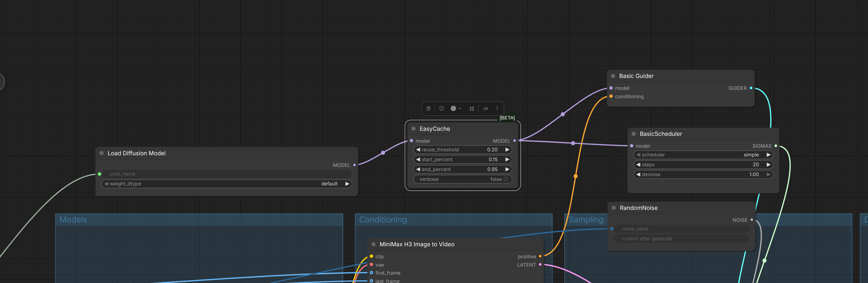868x283 pixels.
Task: Click the model input port on BasicScheduler
Action: [631, 146]
